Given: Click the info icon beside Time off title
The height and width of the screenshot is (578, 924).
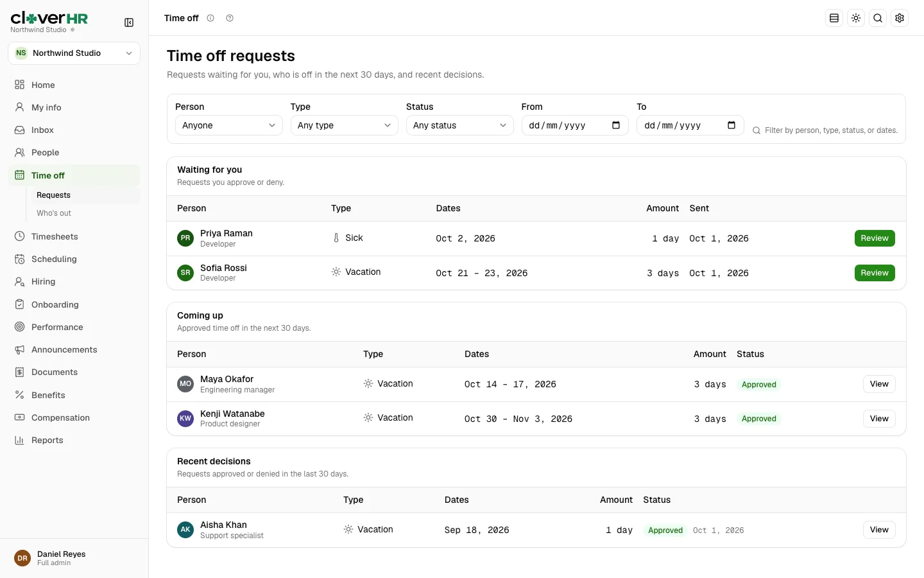Looking at the screenshot, I should click(210, 18).
